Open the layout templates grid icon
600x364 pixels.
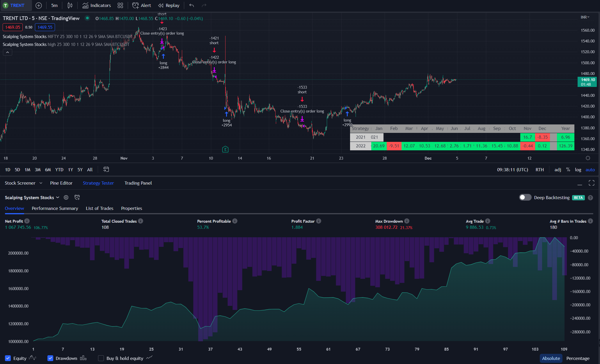pos(120,5)
